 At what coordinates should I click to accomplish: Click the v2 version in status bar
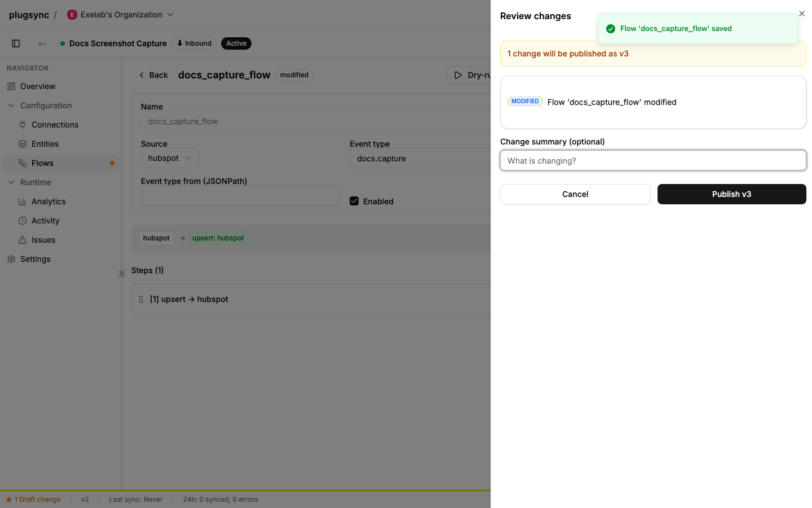coord(85,500)
